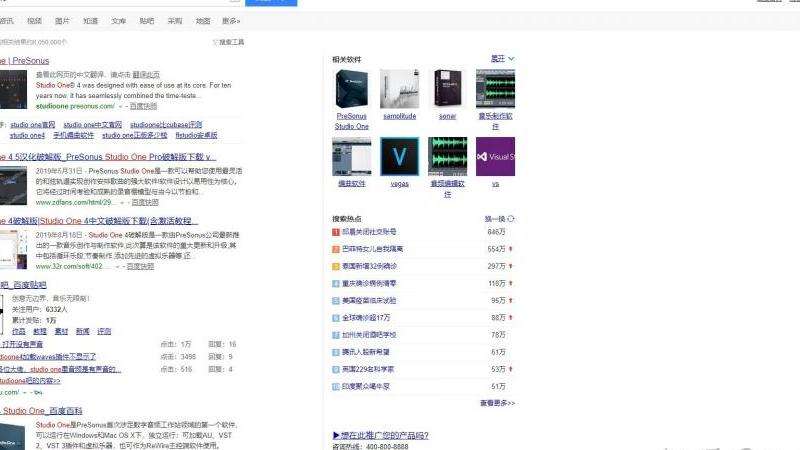Click the promote-your-product link above 400-800-8888
The height and width of the screenshot is (450, 800).
coord(381,435)
